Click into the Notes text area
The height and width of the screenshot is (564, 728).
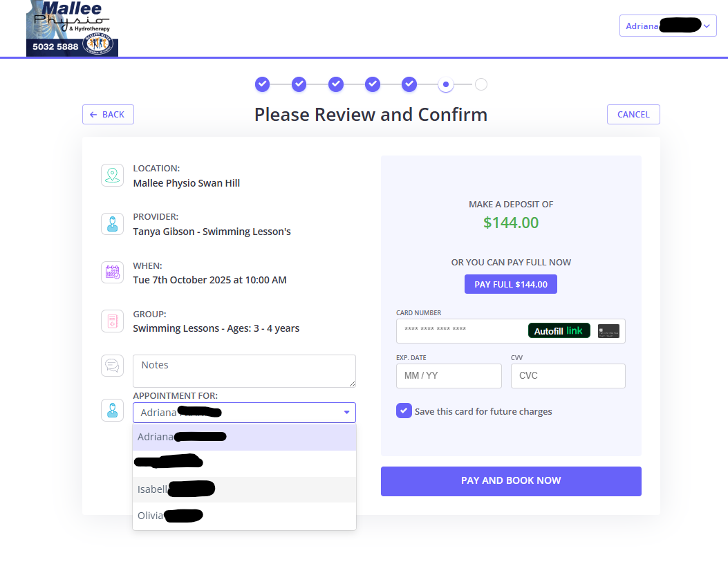(244, 371)
